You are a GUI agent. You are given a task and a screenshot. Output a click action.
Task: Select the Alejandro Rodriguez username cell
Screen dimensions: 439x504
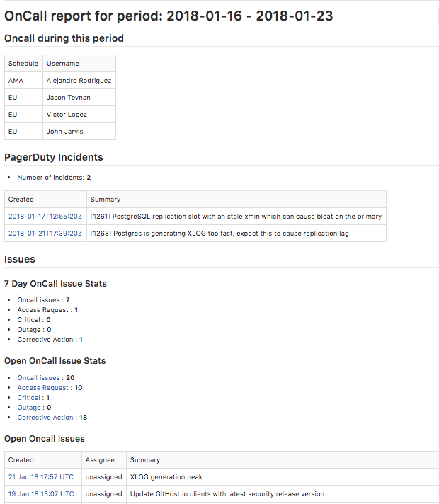(x=79, y=81)
